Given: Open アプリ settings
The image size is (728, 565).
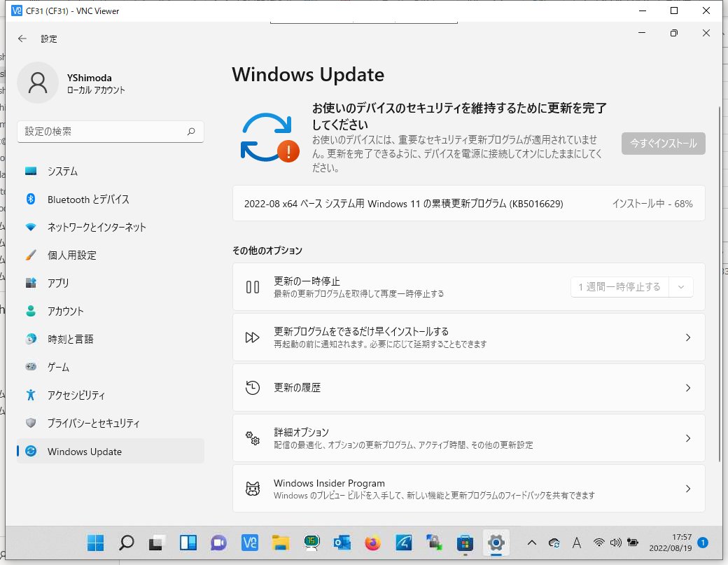Looking at the screenshot, I should click(x=111, y=283).
